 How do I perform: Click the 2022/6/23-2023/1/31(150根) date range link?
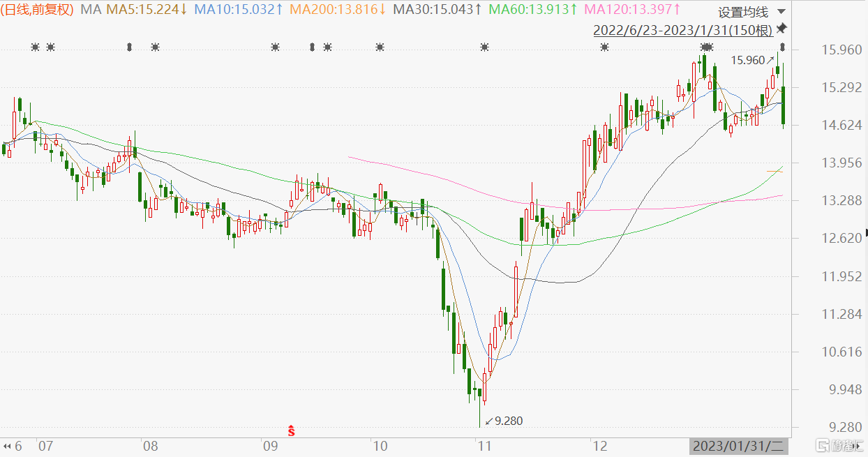683,30
